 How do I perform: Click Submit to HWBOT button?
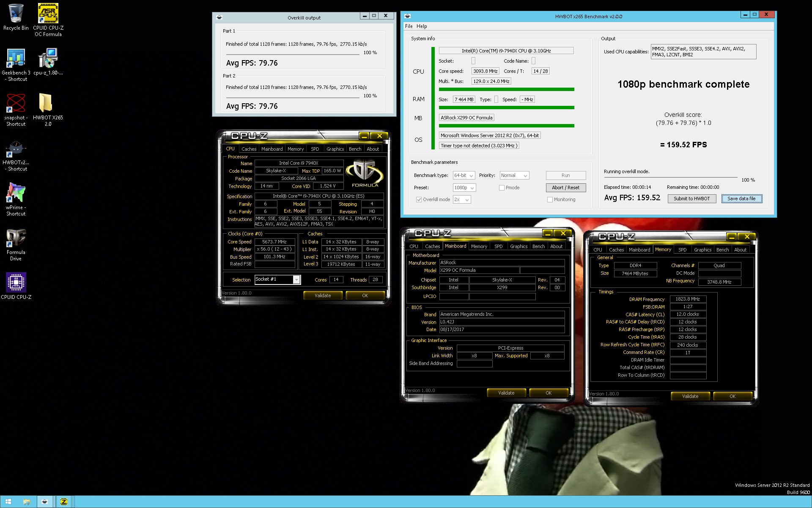tap(691, 199)
